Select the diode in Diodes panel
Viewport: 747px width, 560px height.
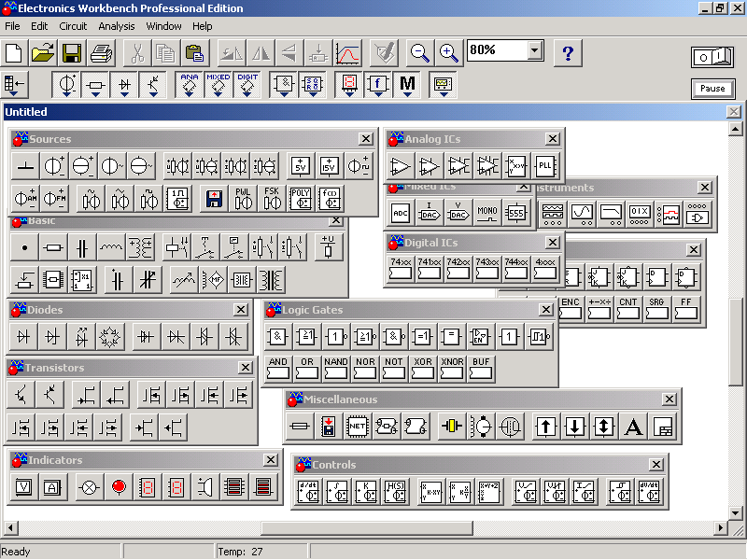23,337
